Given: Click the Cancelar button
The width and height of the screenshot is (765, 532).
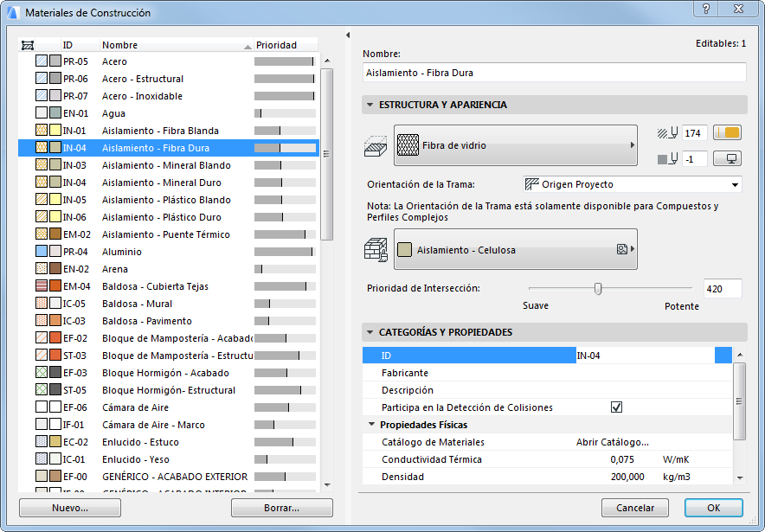Looking at the screenshot, I should click(634, 508).
